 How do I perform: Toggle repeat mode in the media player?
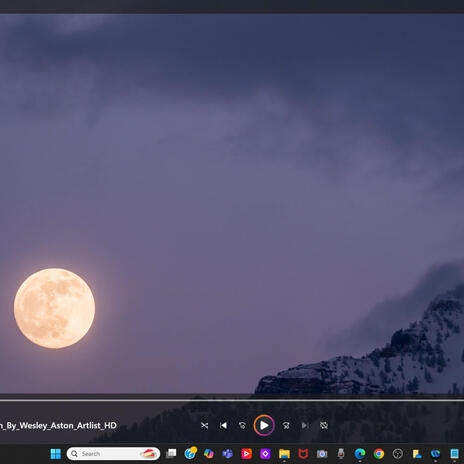point(324,425)
